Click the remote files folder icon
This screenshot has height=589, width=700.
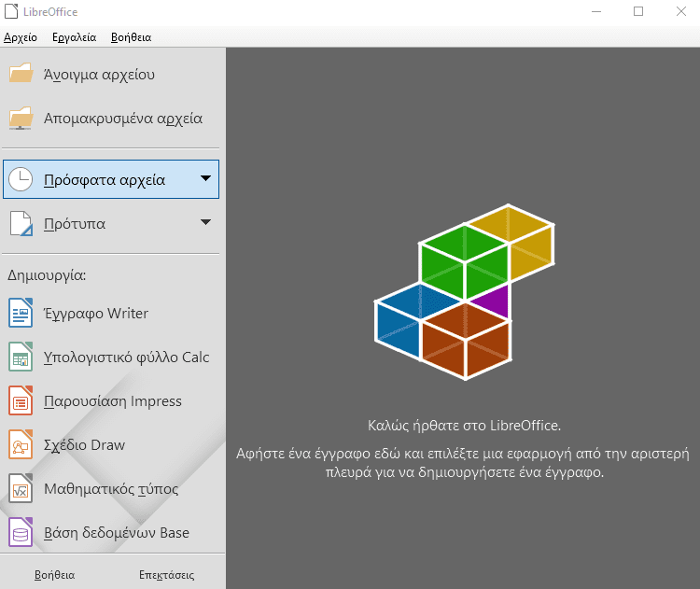[21, 119]
